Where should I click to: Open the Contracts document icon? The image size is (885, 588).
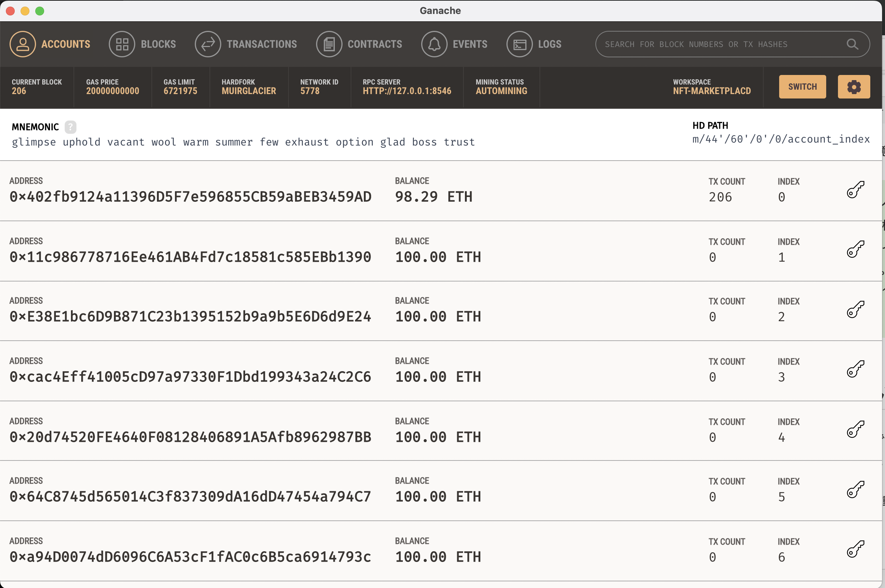(329, 44)
